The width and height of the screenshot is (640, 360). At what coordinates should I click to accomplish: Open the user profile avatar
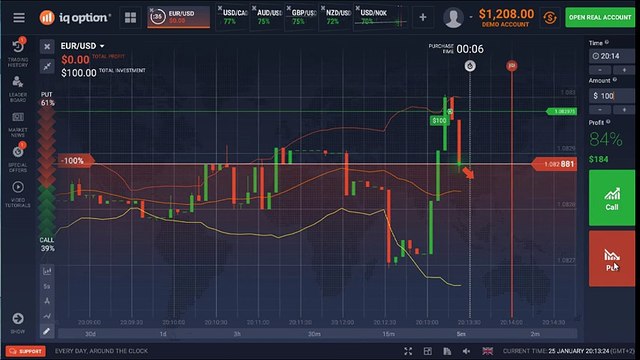[453, 18]
